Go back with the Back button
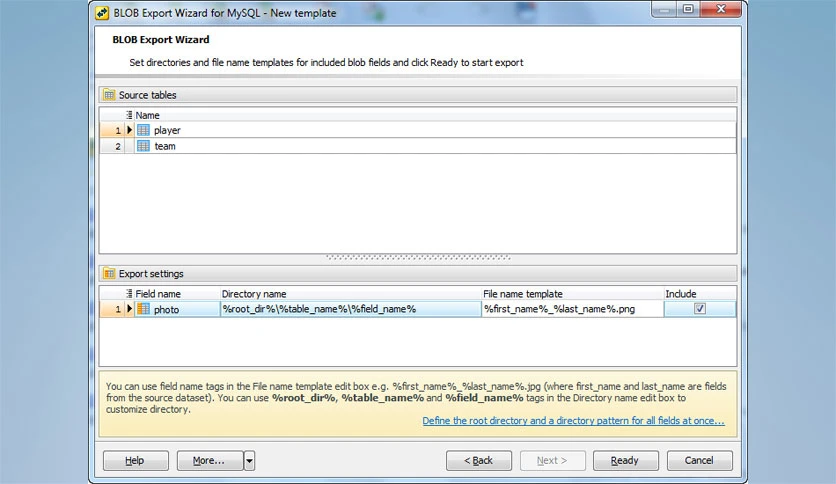This screenshot has width=836, height=484. pyautogui.click(x=479, y=461)
